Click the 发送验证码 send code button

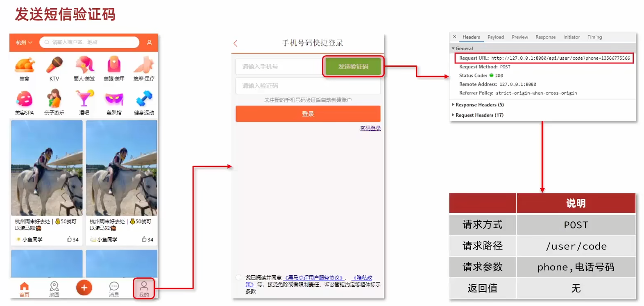pyautogui.click(x=353, y=66)
